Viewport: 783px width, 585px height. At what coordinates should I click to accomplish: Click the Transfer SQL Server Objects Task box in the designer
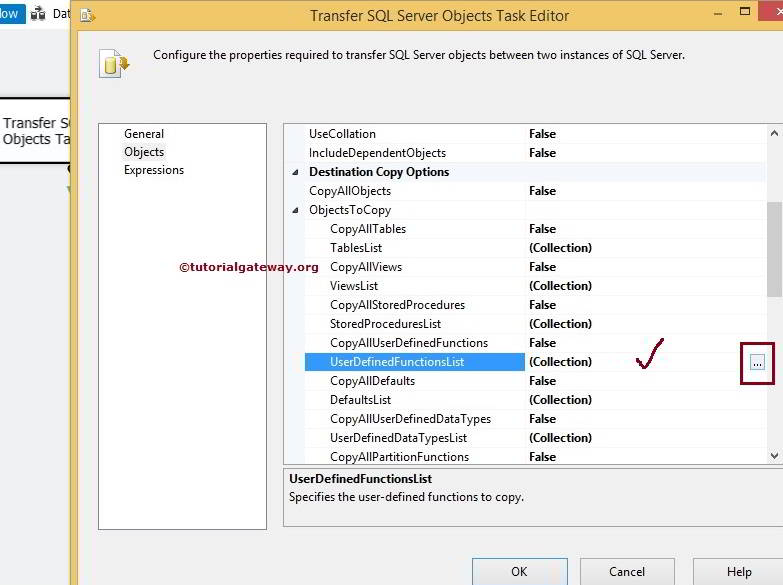click(35, 130)
